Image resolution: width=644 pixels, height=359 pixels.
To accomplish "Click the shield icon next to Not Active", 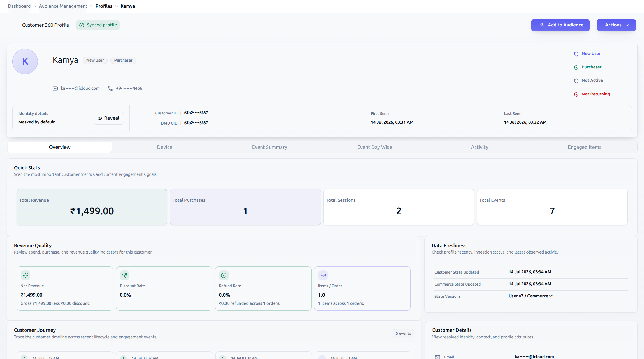I will (576, 81).
